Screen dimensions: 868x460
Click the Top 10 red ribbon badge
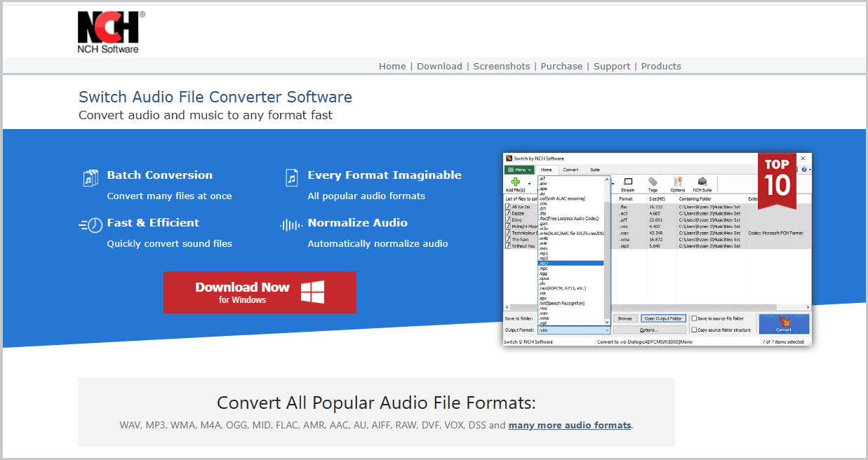point(776,181)
